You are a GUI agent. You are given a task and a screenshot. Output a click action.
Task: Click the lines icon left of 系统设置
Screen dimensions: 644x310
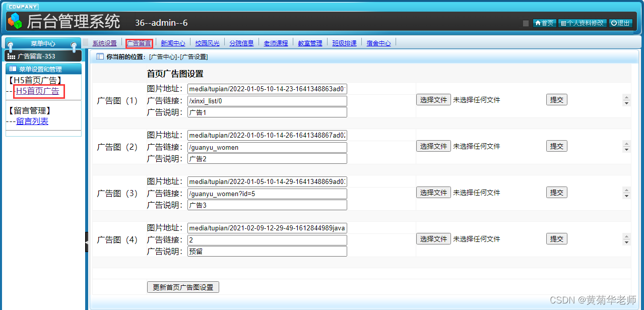86,42
